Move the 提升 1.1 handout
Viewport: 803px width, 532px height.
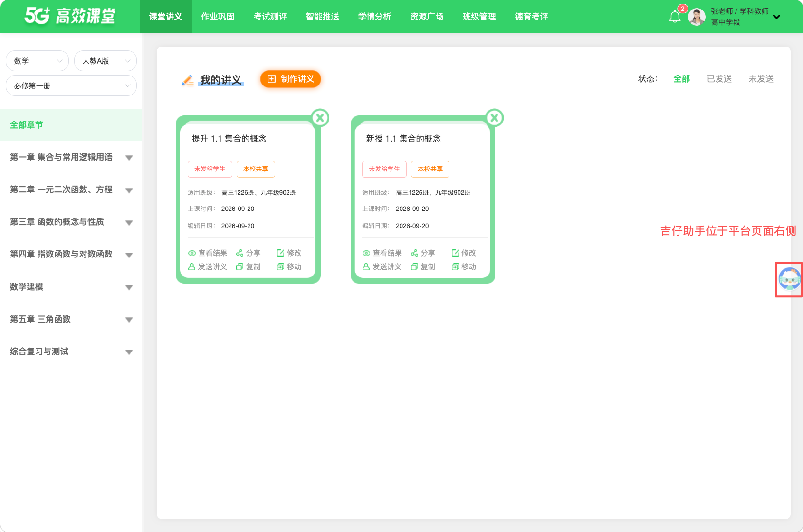[x=289, y=267]
